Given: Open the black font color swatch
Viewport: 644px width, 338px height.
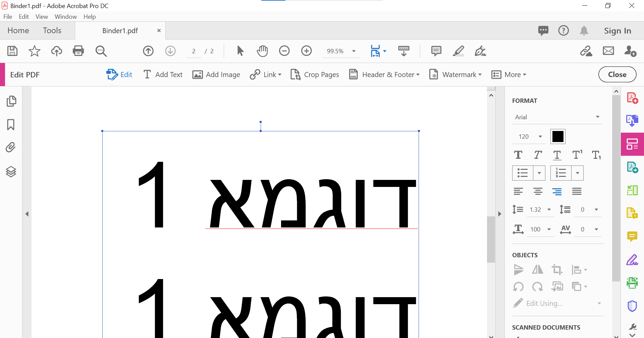Looking at the screenshot, I should click(558, 136).
